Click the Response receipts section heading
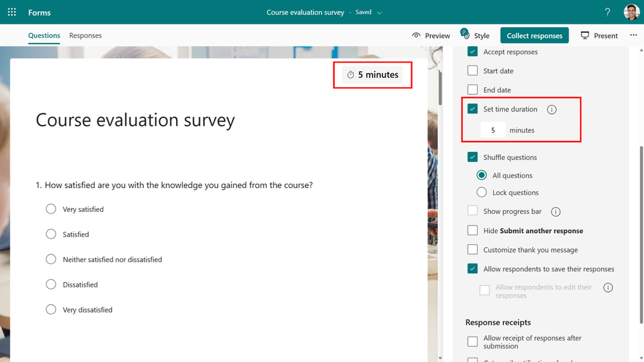Viewport: 644px width, 362px height. pyautogui.click(x=498, y=322)
